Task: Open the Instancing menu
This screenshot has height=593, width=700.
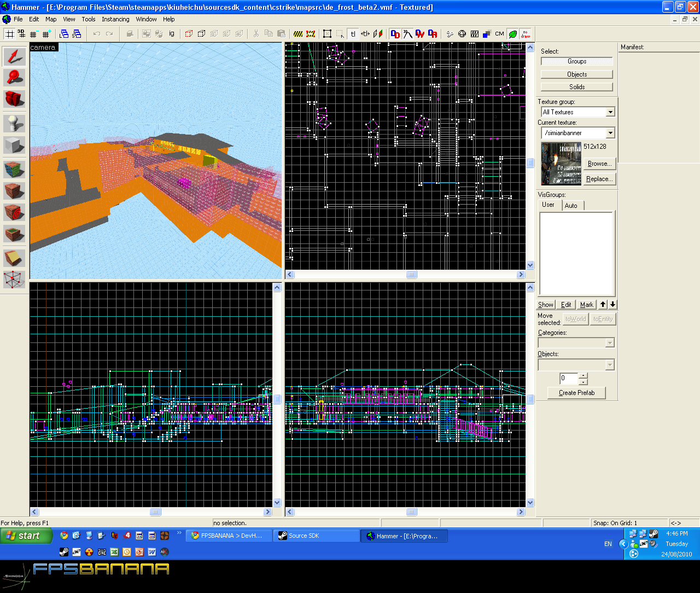Action: (x=115, y=19)
